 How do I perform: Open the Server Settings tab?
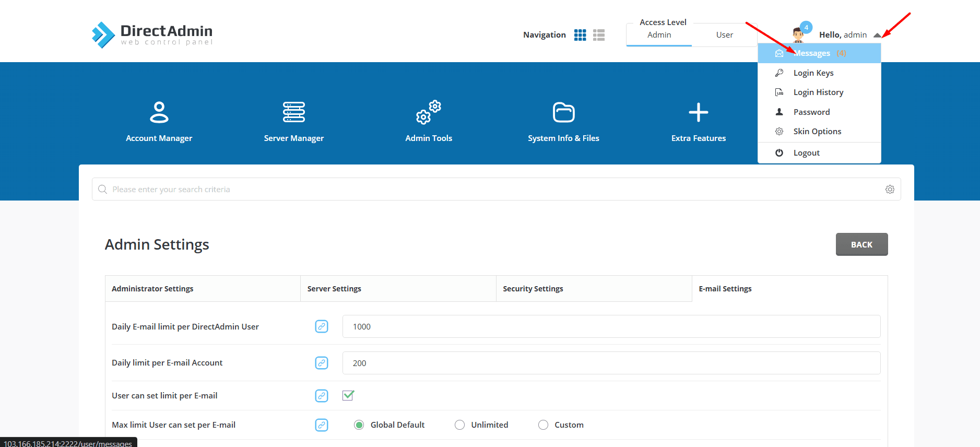click(334, 289)
